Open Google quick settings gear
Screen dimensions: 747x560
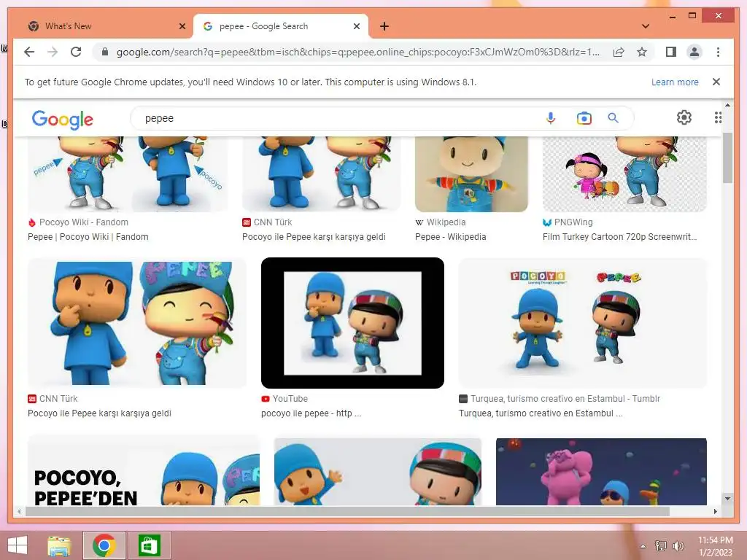point(684,117)
